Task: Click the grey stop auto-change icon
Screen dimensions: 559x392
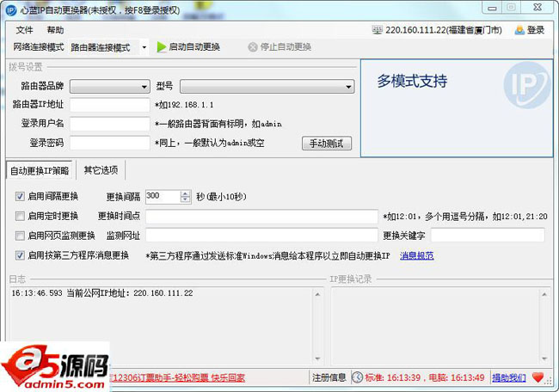Action: [x=252, y=47]
